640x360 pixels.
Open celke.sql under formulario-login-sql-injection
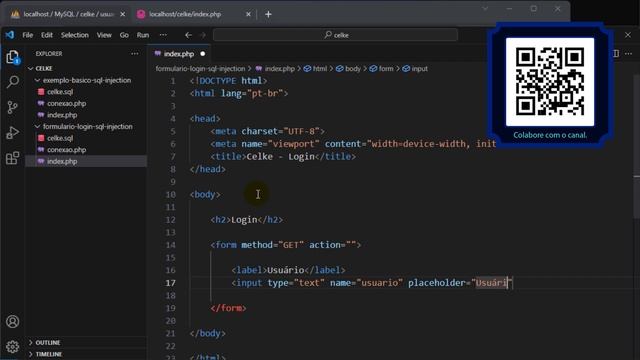(x=60, y=138)
